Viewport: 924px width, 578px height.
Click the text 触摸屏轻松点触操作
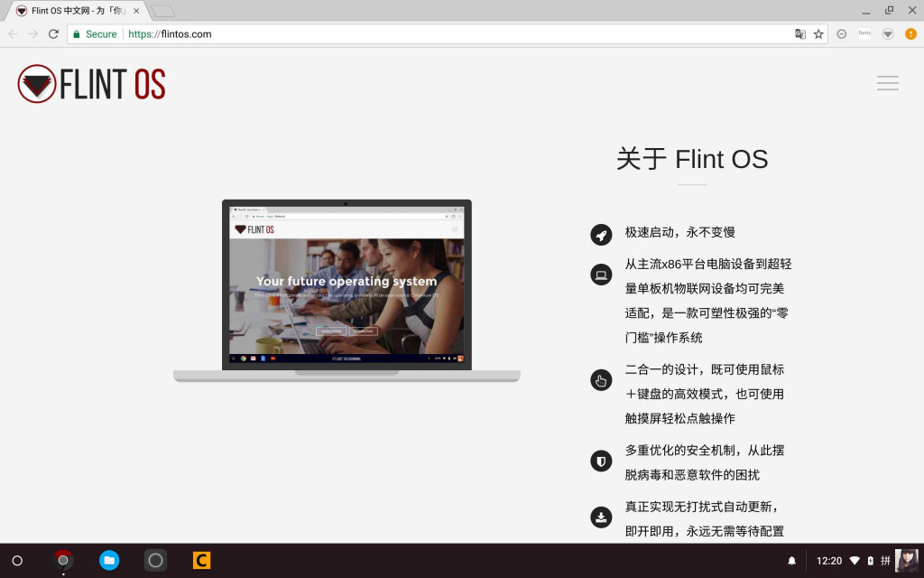pos(680,419)
